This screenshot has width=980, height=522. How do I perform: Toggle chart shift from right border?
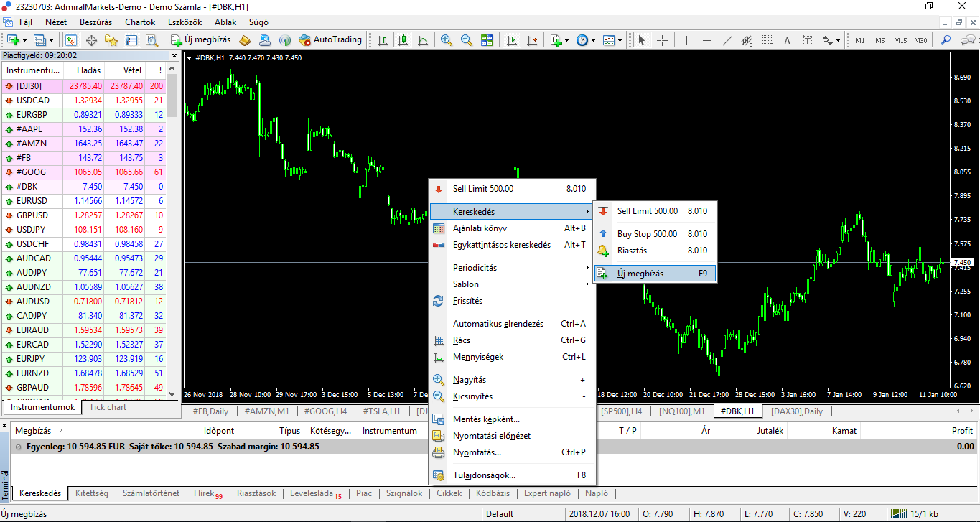(x=532, y=40)
